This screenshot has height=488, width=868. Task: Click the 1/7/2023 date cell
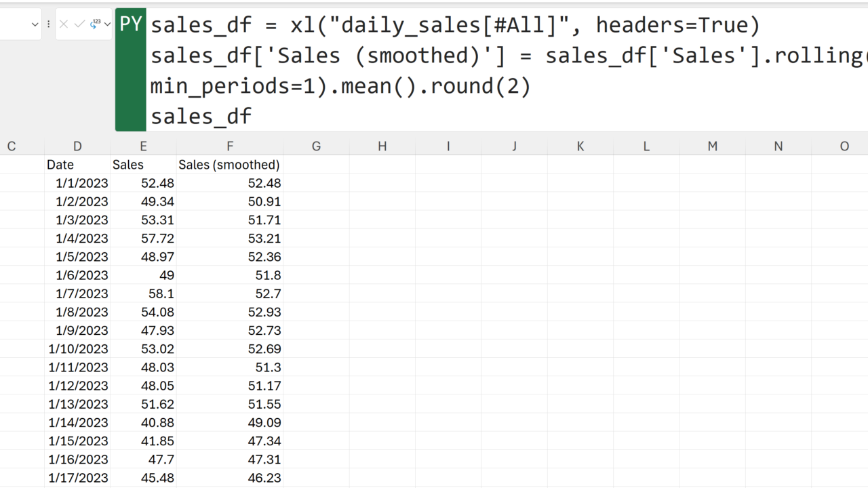[x=77, y=293]
